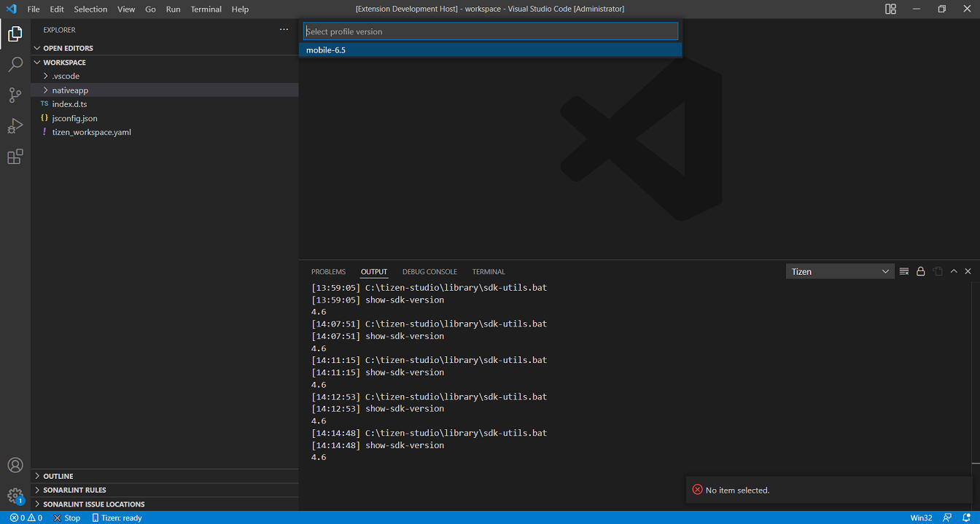Click the Stop button in status bar
This screenshot has height=524, width=980.
click(67, 517)
